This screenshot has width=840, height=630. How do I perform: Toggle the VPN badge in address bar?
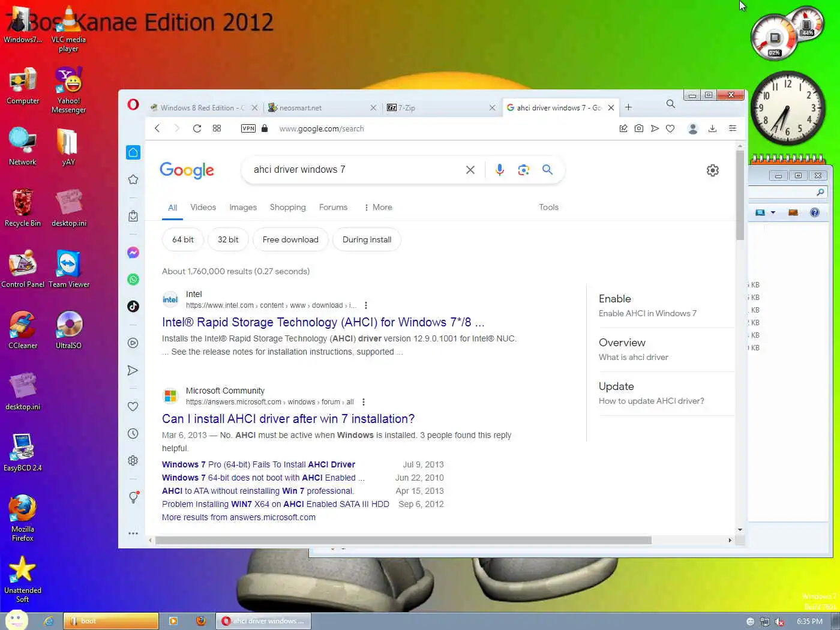coord(248,128)
